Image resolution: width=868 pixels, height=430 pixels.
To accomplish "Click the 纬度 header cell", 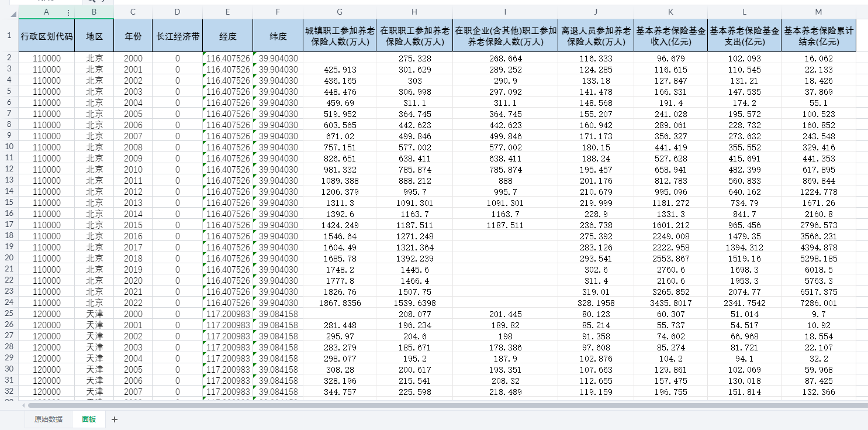I will pos(278,36).
